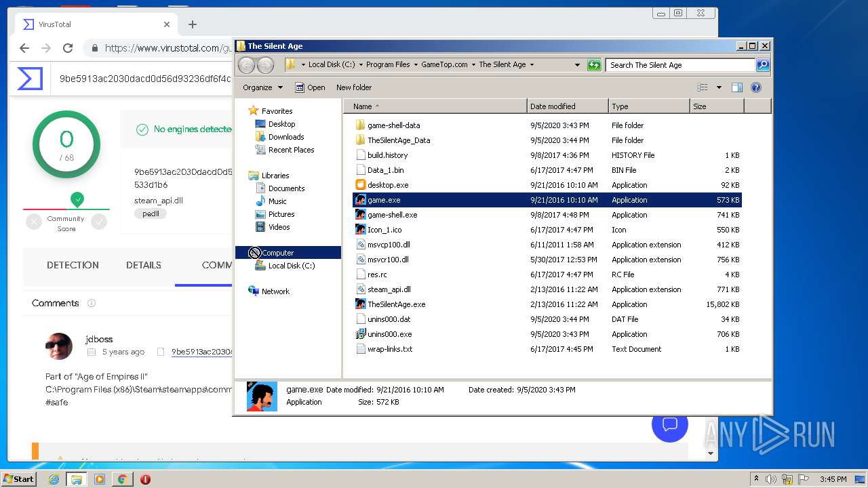Viewport: 868px width, 488px height.
Task: Show hidden system tray icons
Action: pos(756,479)
